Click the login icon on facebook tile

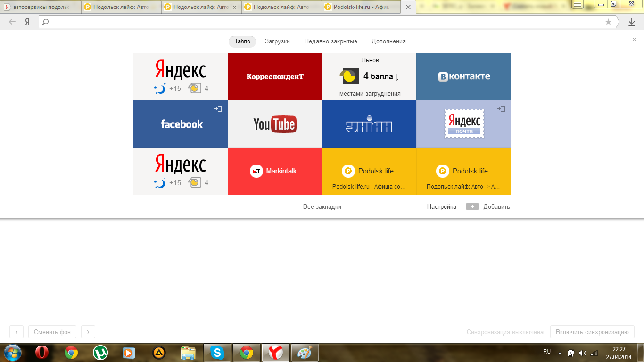coord(218,109)
